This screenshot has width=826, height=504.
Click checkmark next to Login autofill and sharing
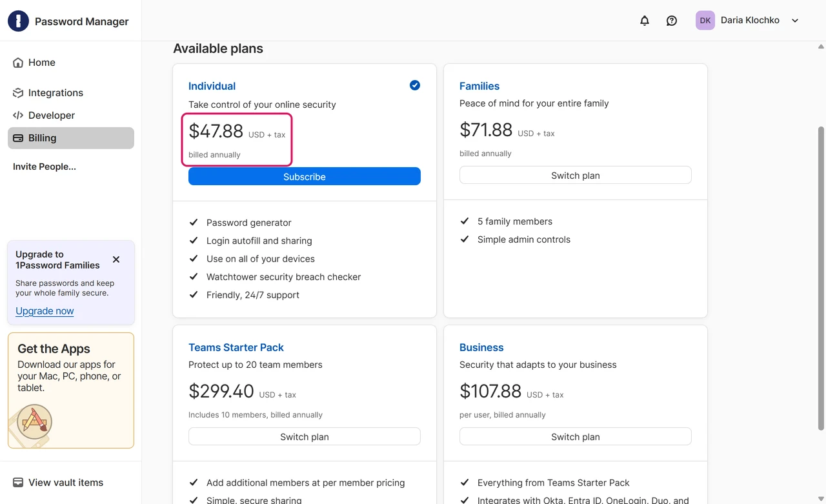(x=194, y=241)
